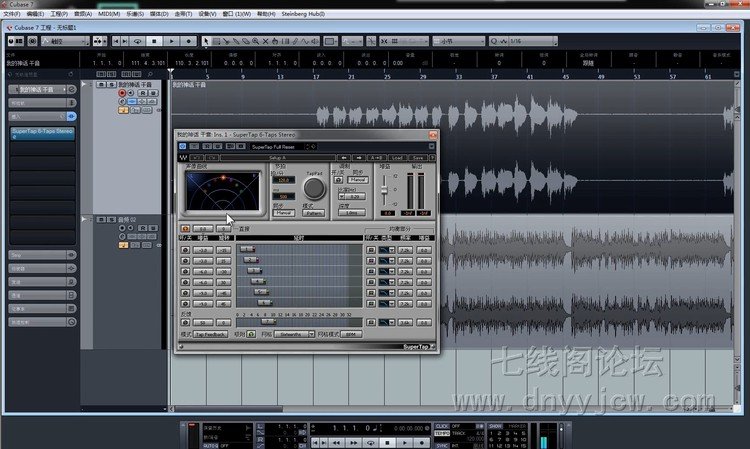The width and height of the screenshot is (750, 449).
Task: Click Record in the bottom transport panel
Action: (421, 443)
